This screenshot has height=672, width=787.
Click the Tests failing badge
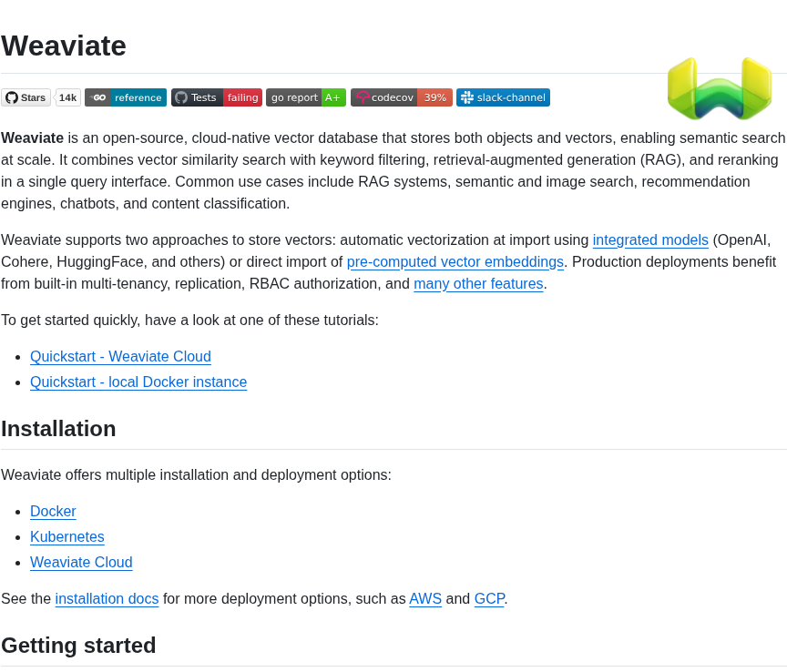[x=216, y=97]
